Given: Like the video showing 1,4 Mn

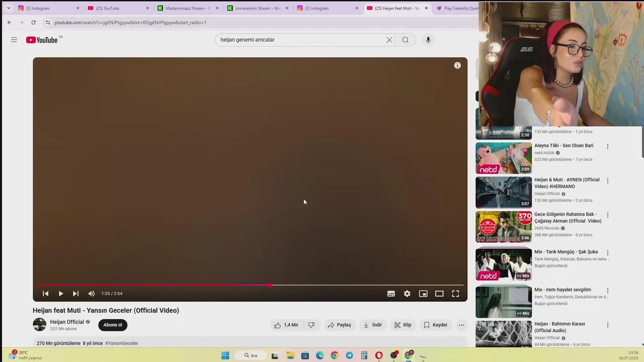Looking at the screenshot, I should pyautogui.click(x=286, y=325).
